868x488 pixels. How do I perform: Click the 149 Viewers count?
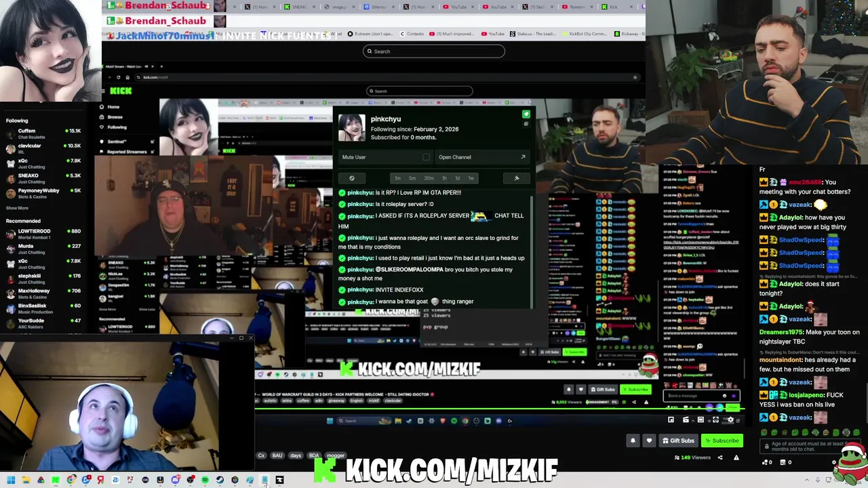pos(693,457)
